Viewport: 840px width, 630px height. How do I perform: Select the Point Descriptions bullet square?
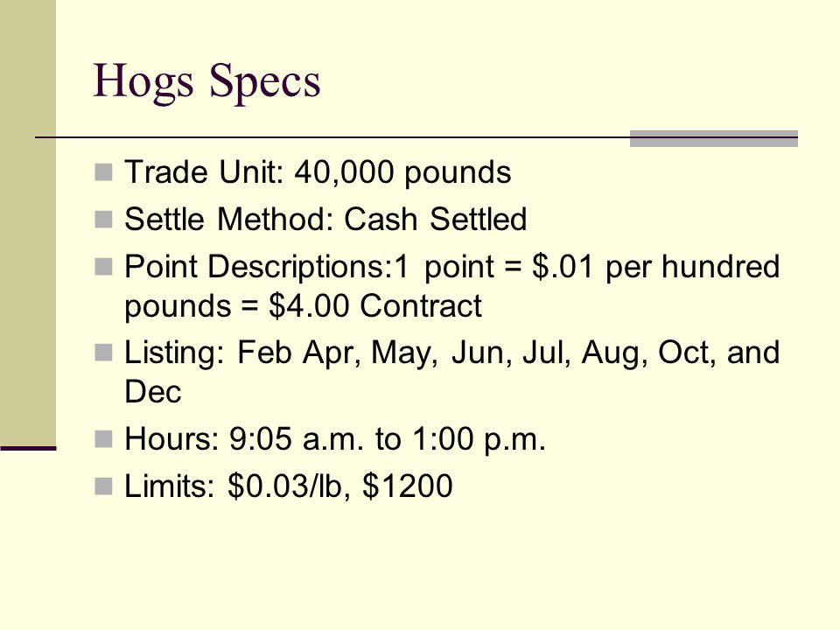point(103,266)
